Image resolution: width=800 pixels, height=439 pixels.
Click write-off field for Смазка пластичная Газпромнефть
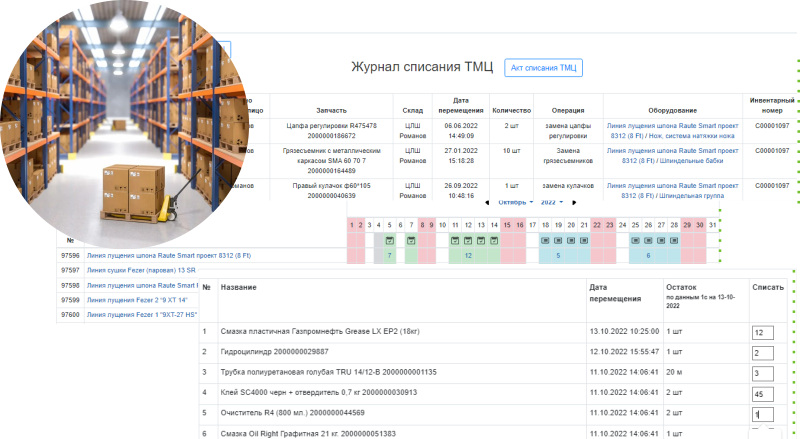click(x=762, y=333)
